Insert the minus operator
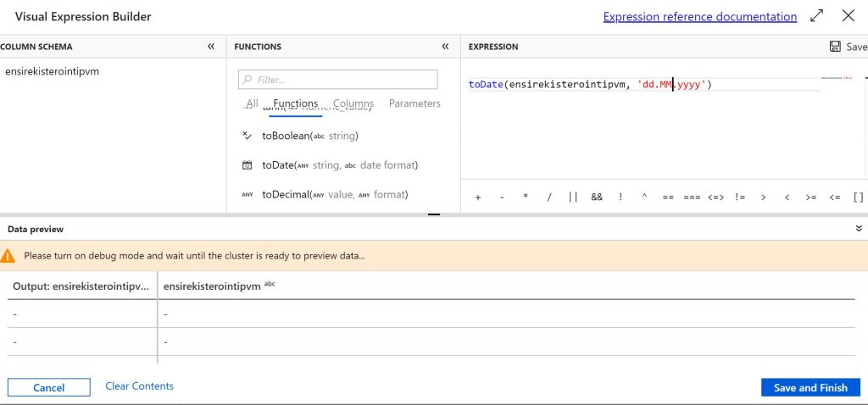Image resolution: width=868 pixels, height=405 pixels. (502, 197)
